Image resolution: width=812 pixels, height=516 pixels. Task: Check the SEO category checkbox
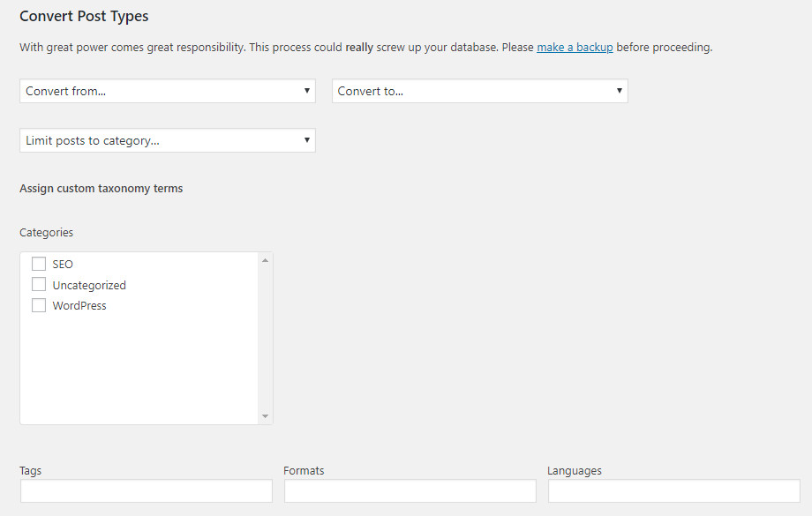pos(39,264)
